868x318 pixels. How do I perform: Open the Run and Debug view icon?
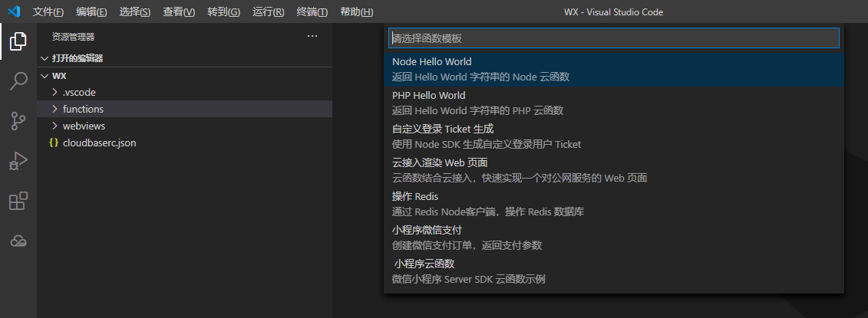pos(18,162)
